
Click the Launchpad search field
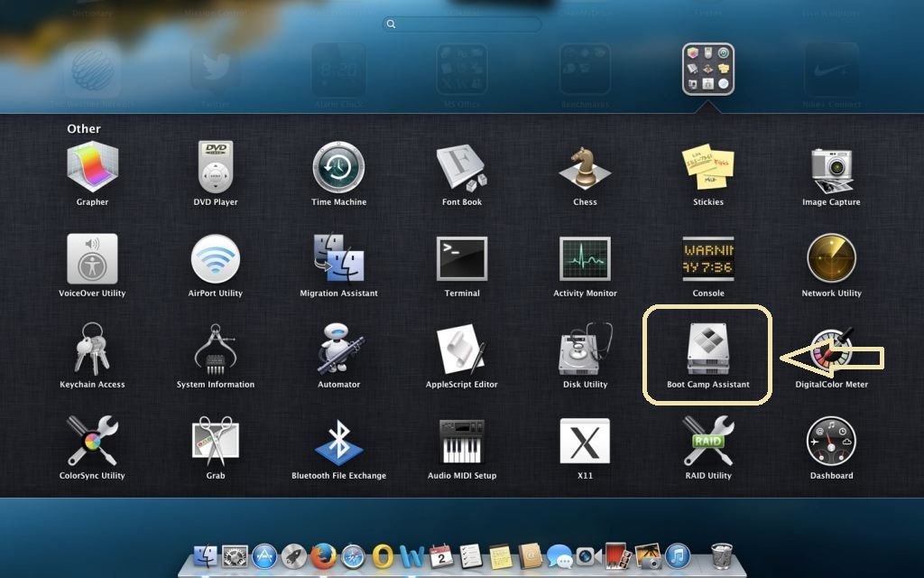coord(462,24)
